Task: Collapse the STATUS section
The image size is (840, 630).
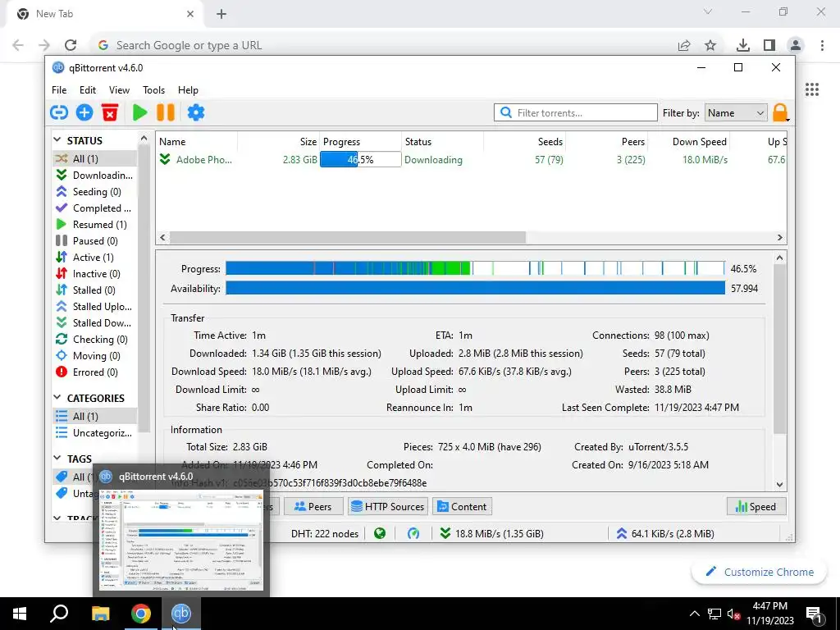Action: click(x=57, y=140)
